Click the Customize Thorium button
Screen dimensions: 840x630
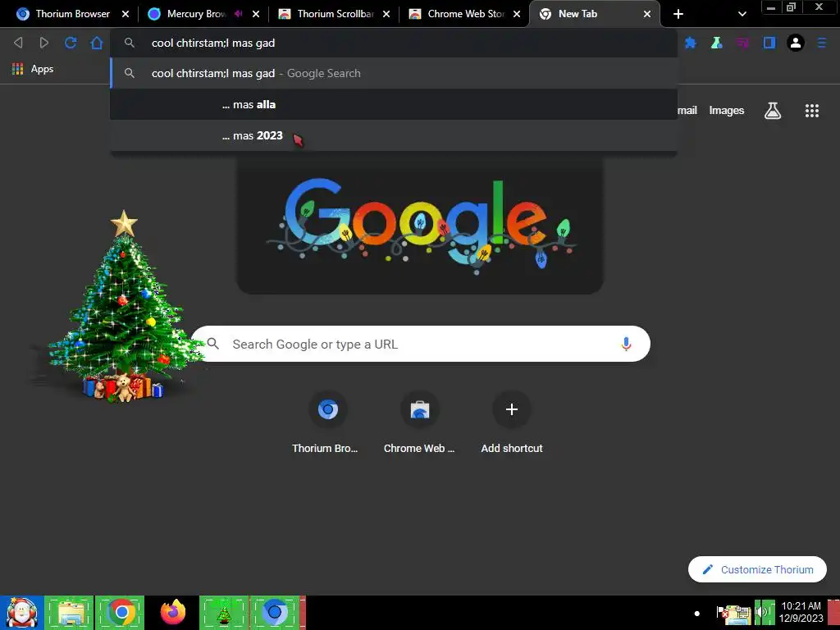757,569
